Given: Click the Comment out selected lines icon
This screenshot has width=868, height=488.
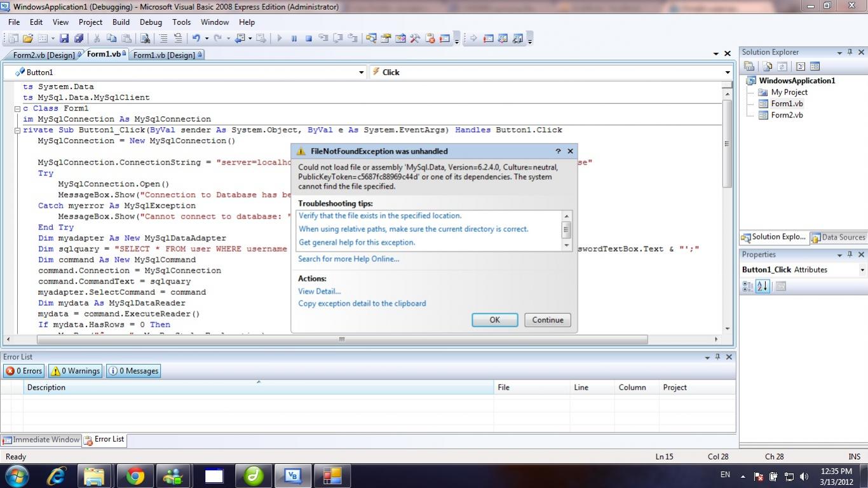Looking at the screenshot, I should pos(163,39).
